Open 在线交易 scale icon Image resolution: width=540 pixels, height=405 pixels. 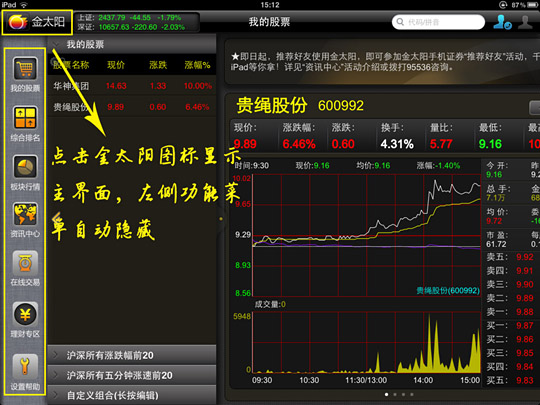[25, 263]
